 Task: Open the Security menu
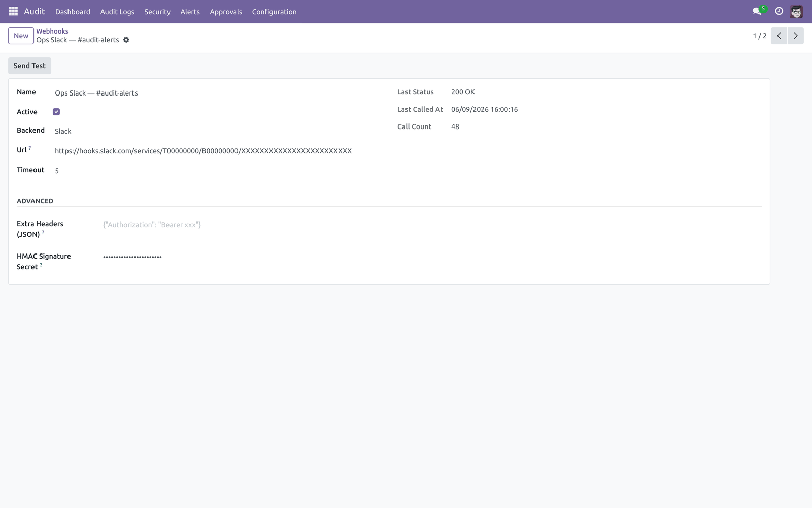tap(157, 12)
